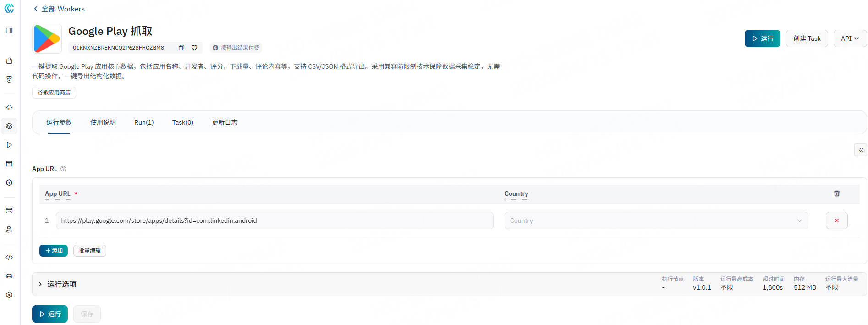This screenshot has height=325, width=868.
Task: Click the code brackets icon in sidebar
Action: click(x=9, y=257)
